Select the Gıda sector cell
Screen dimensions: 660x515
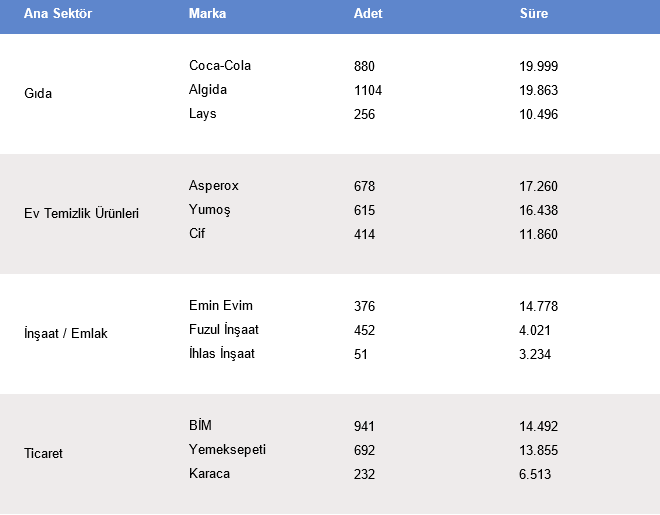(38, 94)
